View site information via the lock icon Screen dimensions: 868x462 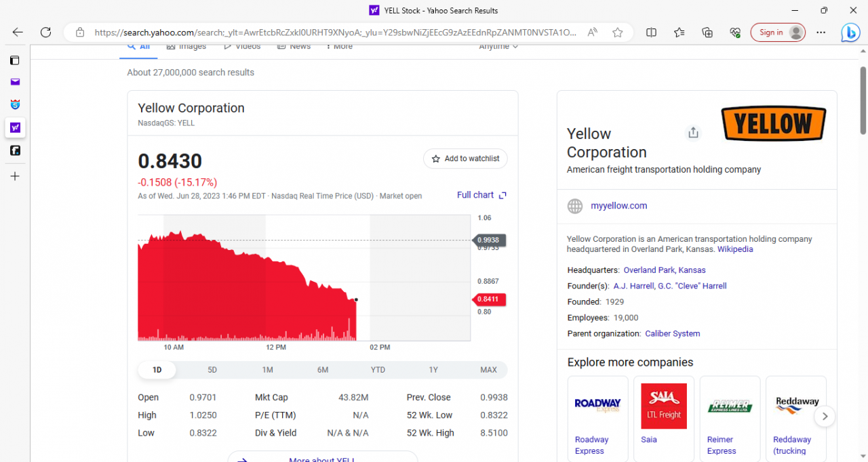(x=80, y=32)
